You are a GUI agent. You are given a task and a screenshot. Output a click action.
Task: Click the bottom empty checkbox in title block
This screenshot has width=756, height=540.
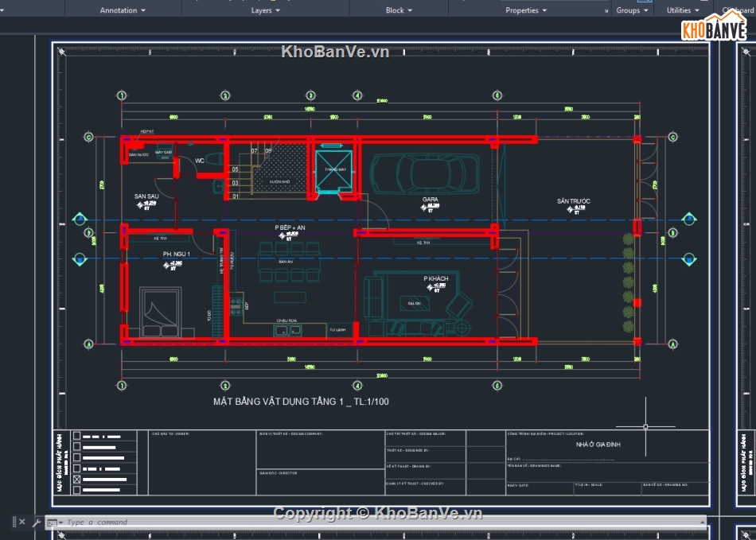tap(77, 491)
